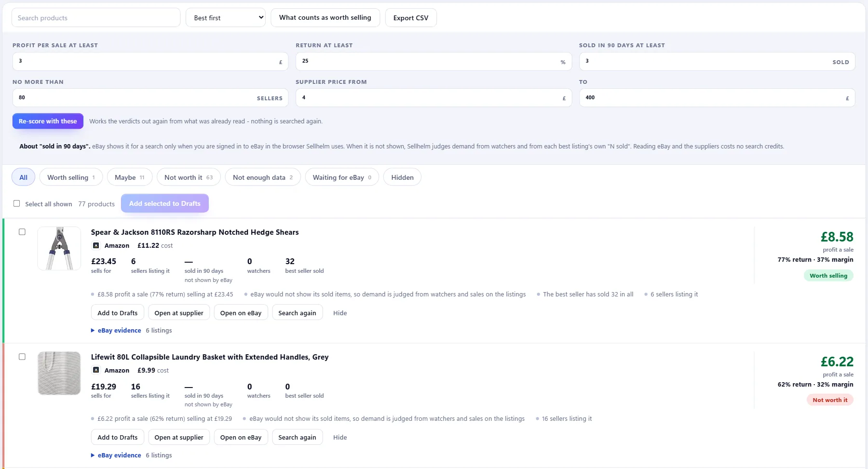The height and width of the screenshot is (469, 868).
Task: Open Spear & Jackson at supplier
Action: (179, 313)
